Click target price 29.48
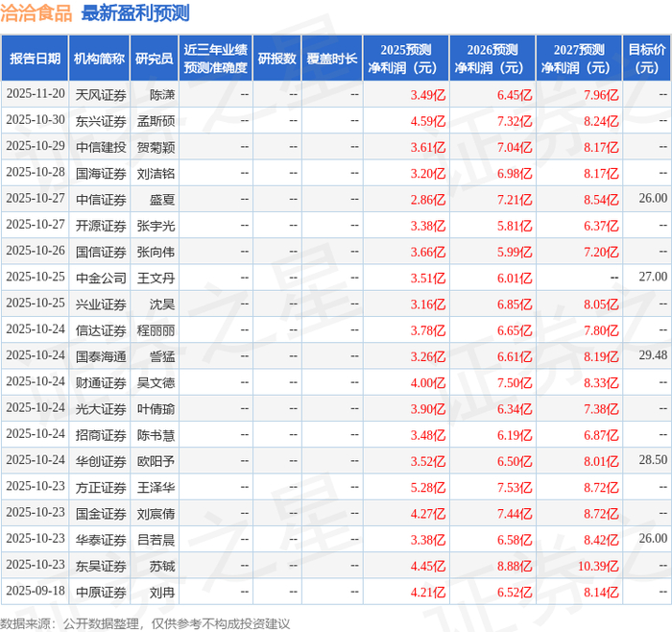This screenshot has width=672, height=632. [x=653, y=355]
